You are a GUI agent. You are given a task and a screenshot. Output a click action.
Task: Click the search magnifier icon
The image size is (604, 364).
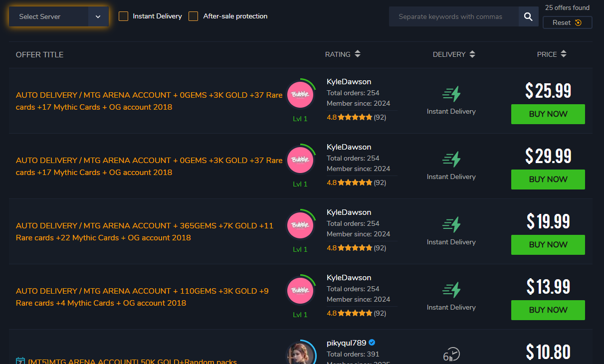[x=528, y=16]
